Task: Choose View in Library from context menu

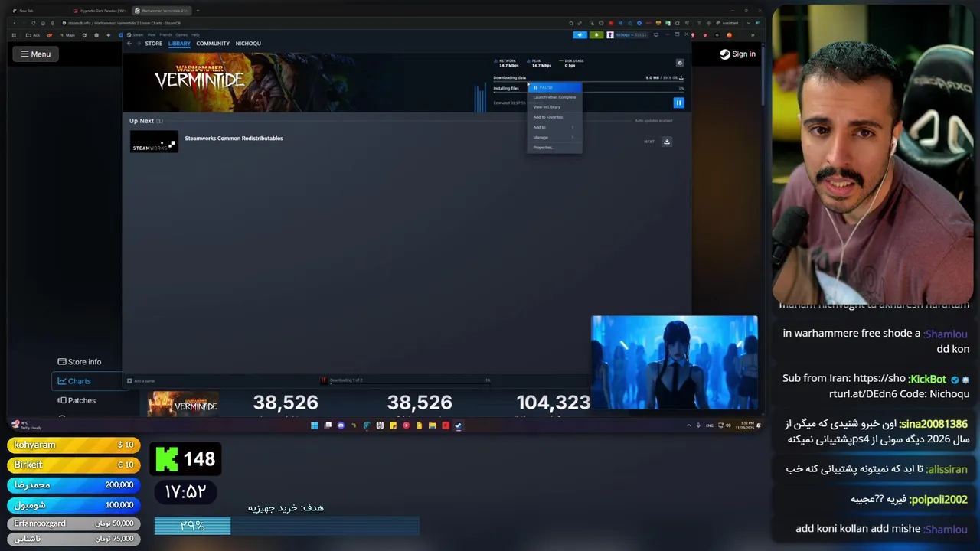Action: click(x=554, y=107)
